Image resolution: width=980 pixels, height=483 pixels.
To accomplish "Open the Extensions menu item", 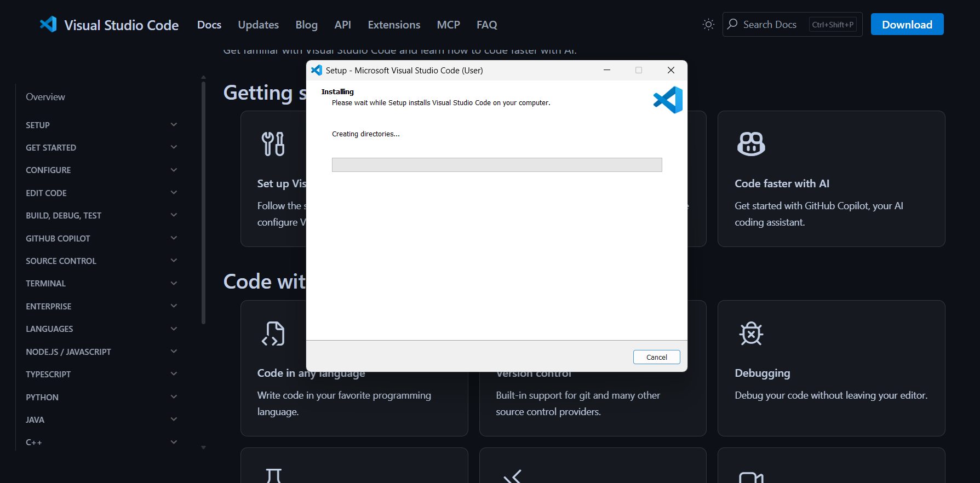I will (394, 25).
